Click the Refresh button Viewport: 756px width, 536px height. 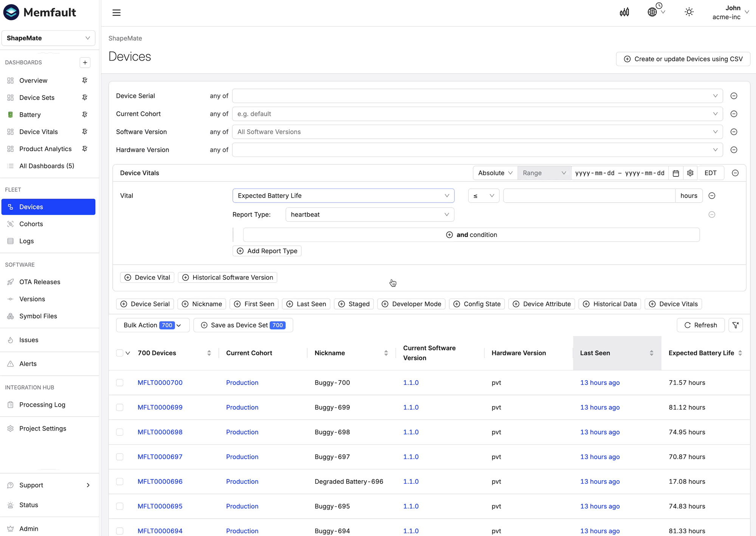(x=700, y=325)
